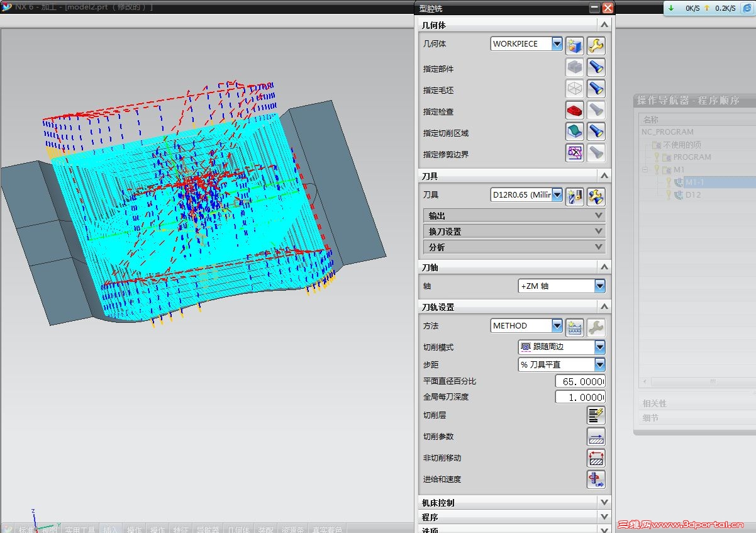The image size is (756, 533).
Task: Expand the 输出 subsection
Action: coord(514,215)
